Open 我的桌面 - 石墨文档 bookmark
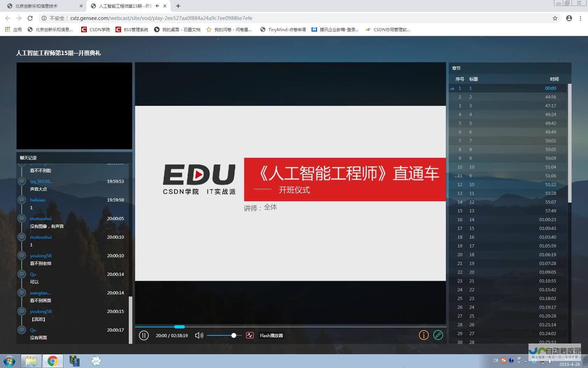This screenshot has height=368, width=588. pos(177,29)
